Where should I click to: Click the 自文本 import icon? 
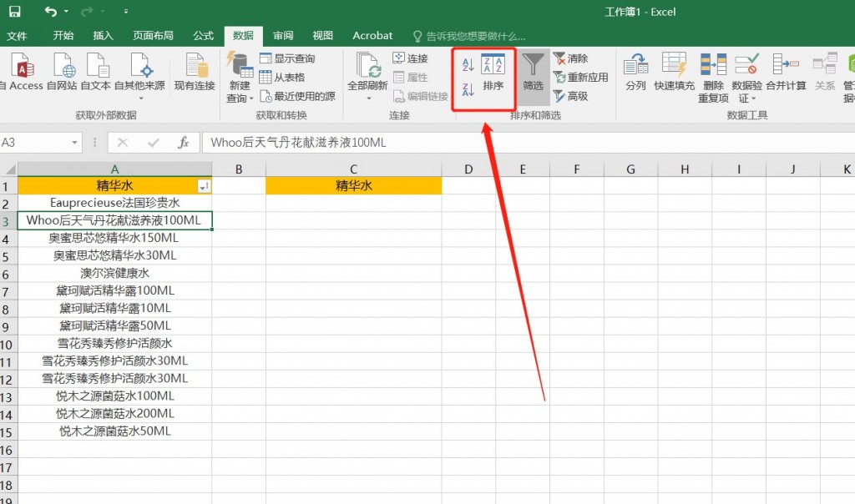[x=97, y=72]
